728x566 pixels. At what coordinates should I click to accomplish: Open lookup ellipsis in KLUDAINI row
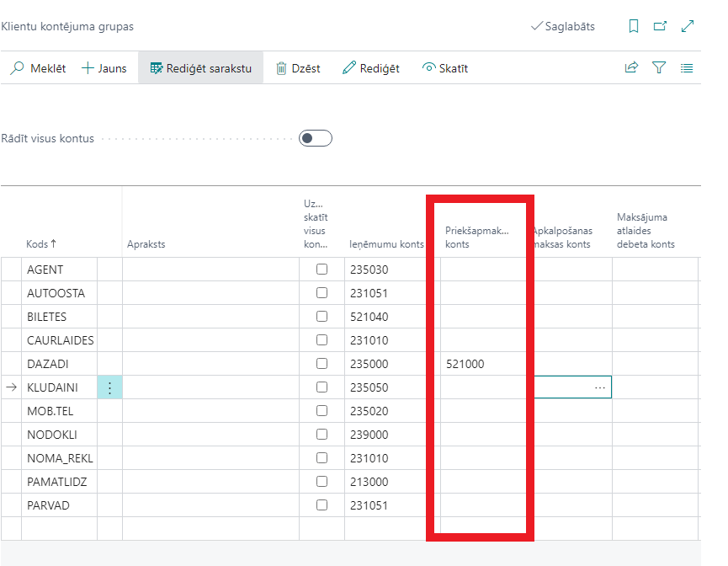click(599, 387)
